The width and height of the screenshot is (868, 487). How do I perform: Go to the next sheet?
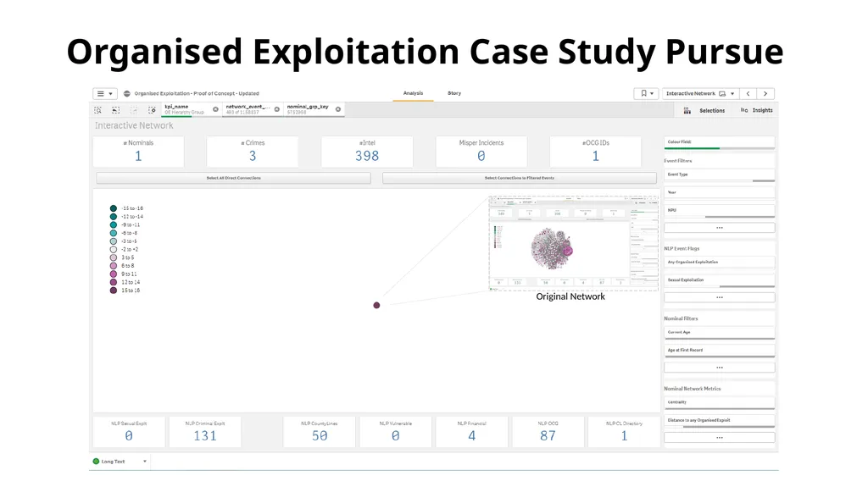765,93
